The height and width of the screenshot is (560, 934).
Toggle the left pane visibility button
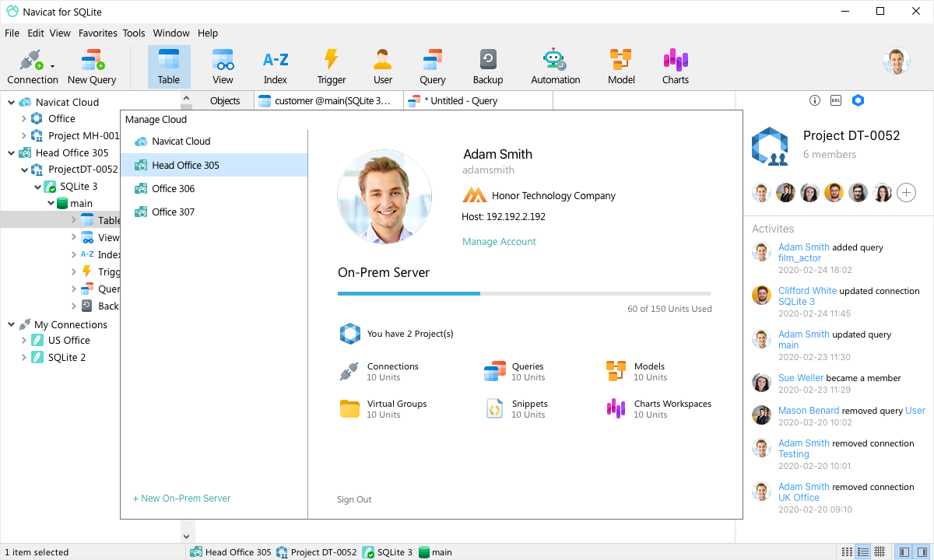click(904, 551)
